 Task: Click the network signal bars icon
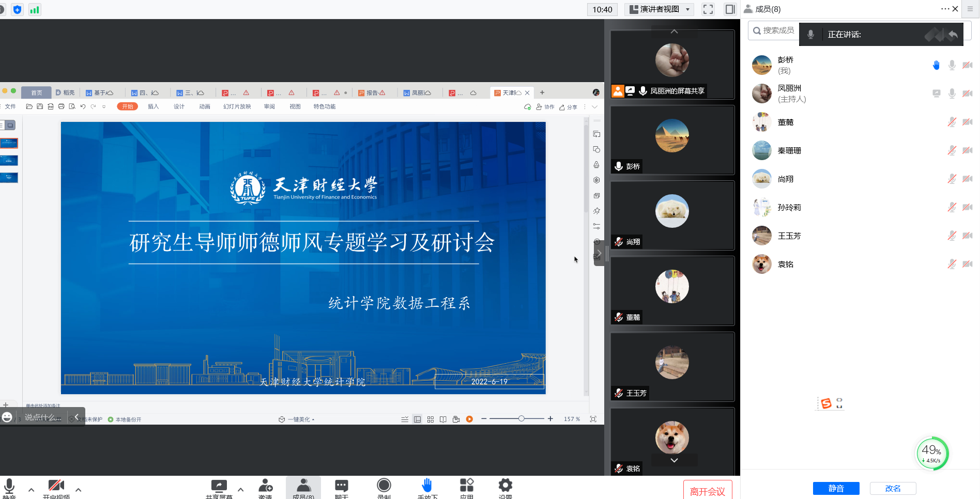click(x=35, y=9)
